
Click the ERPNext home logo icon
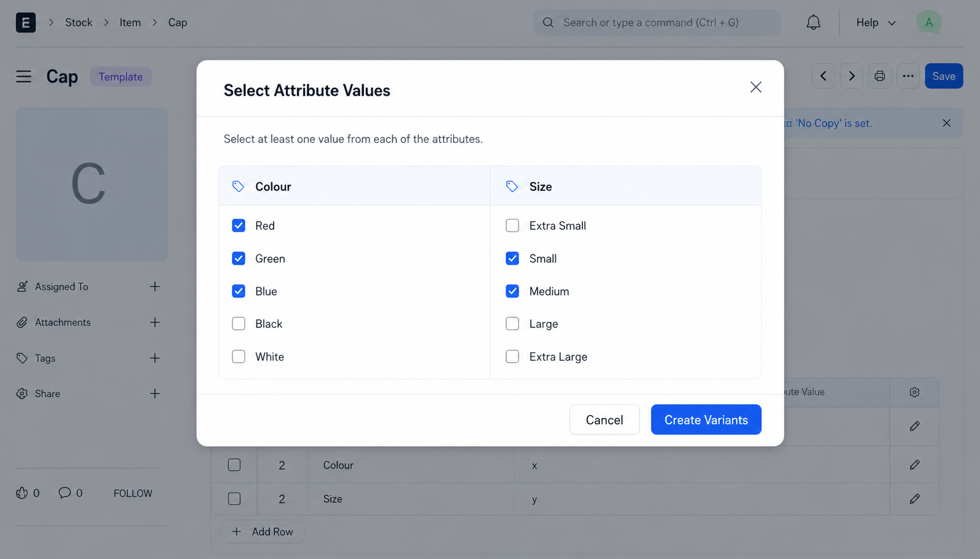25,22
